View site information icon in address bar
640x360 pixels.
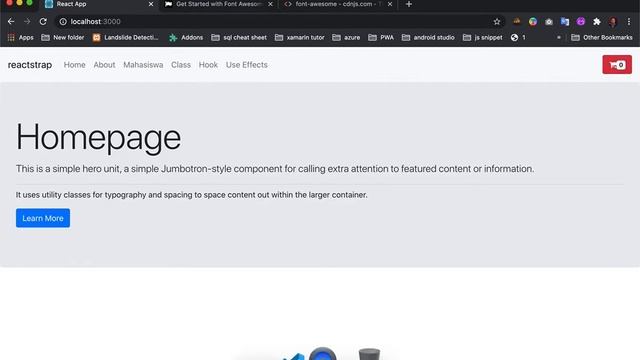(63, 22)
